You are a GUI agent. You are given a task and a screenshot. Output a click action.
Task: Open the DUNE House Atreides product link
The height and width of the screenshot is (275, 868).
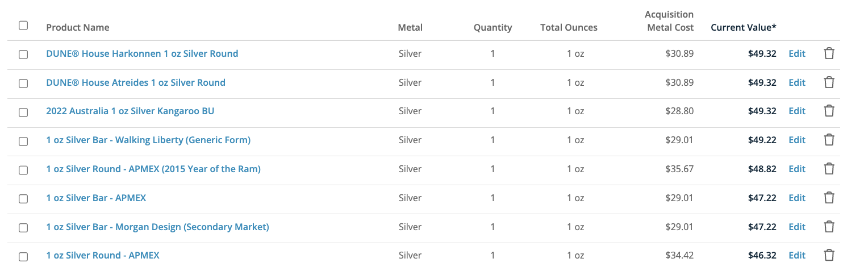point(136,82)
